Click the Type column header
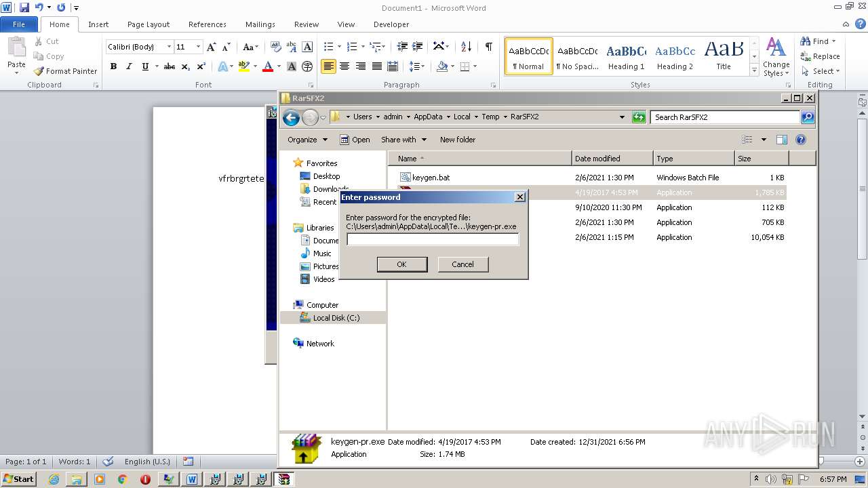The width and height of the screenshot is (868, 488). tap(694, 159)
